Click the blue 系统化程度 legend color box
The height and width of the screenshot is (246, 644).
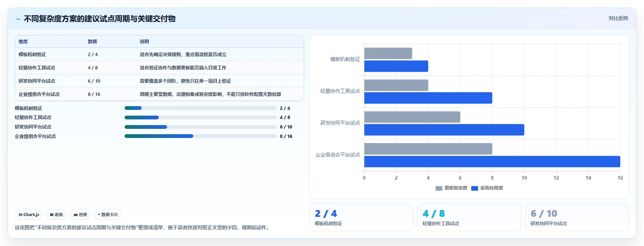[x=474, y=188]
